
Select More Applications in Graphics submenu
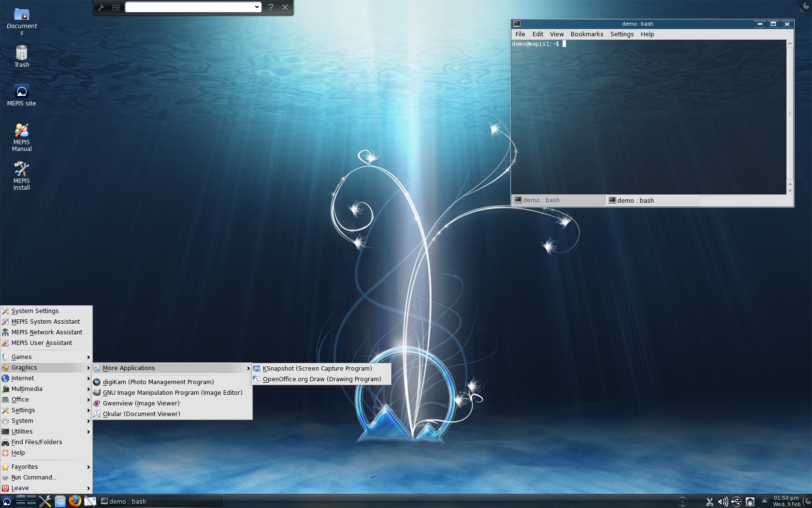(x=172, y=368)
